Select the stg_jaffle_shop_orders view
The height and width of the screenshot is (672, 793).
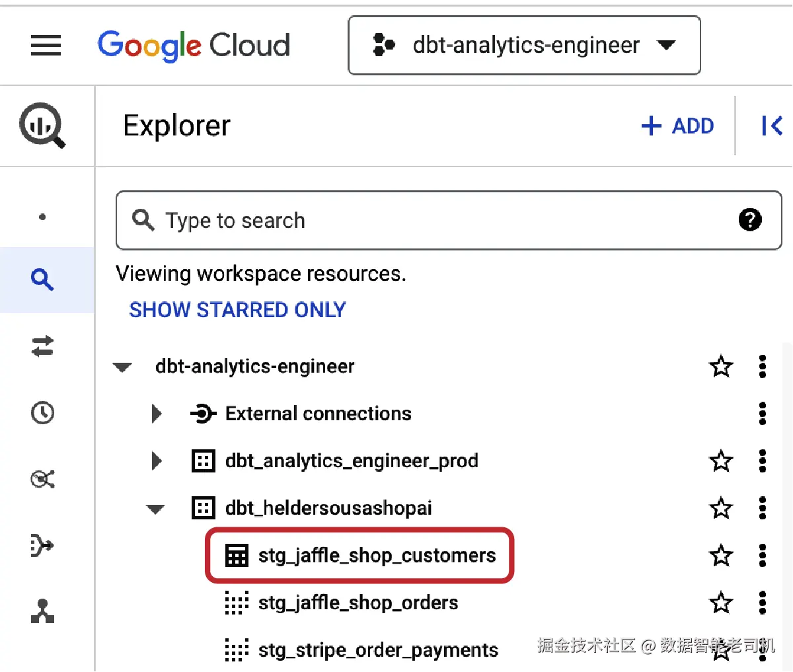point(358,603)
